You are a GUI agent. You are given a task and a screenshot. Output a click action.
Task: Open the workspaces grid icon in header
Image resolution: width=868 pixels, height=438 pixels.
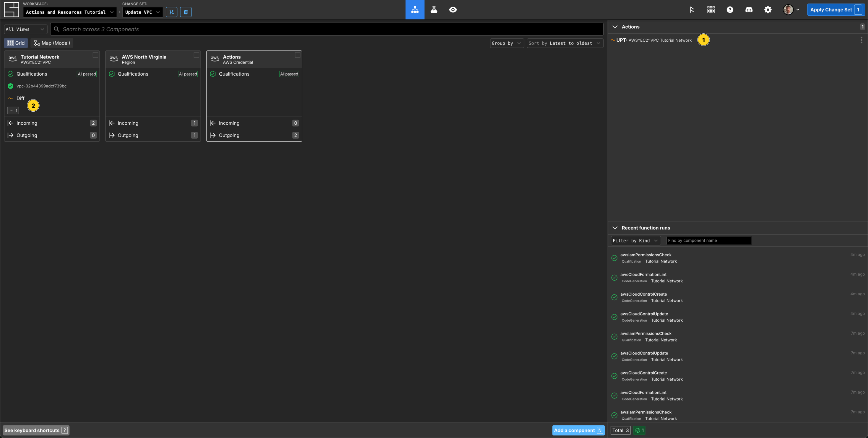pos(711,10)
